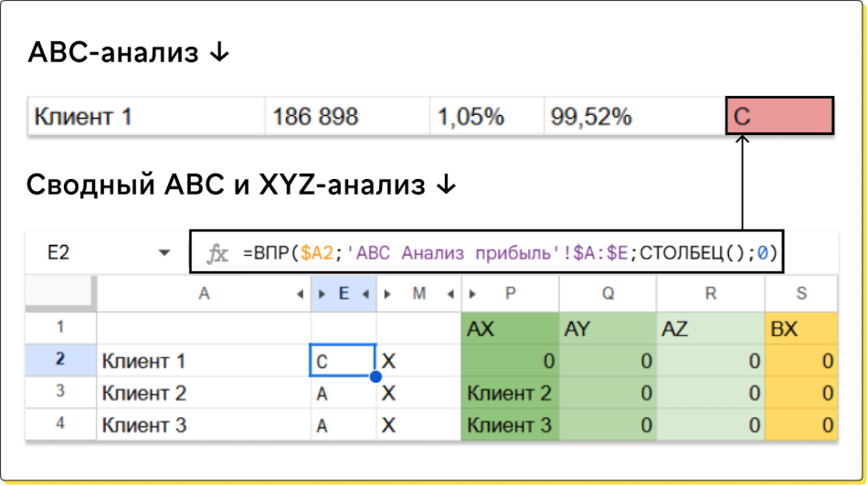Select column R header
Viewport: 868px width, 486px height.
[x=710, y=294]
